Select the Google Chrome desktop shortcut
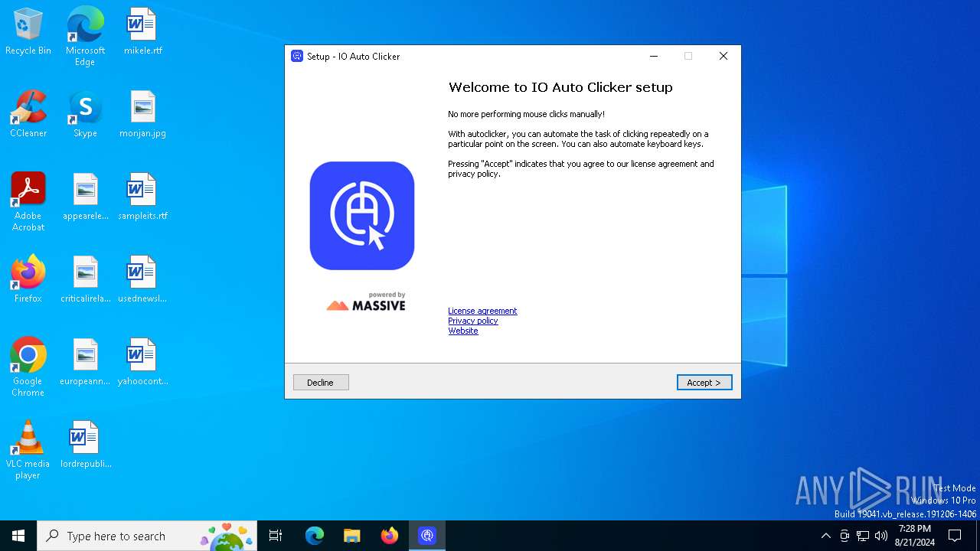Screen dimensions: 980x551 pos(28,367)
